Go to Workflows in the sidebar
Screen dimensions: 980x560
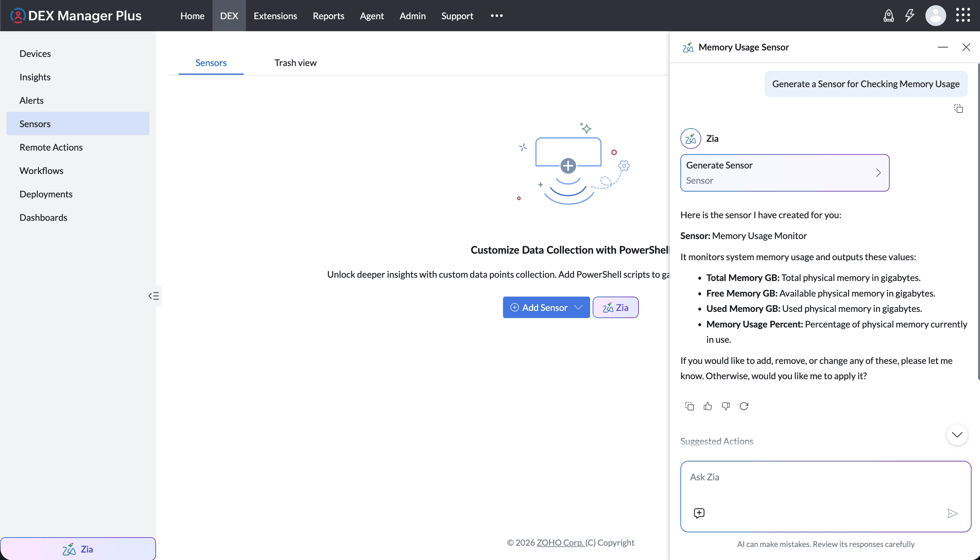tap(78, 171)
